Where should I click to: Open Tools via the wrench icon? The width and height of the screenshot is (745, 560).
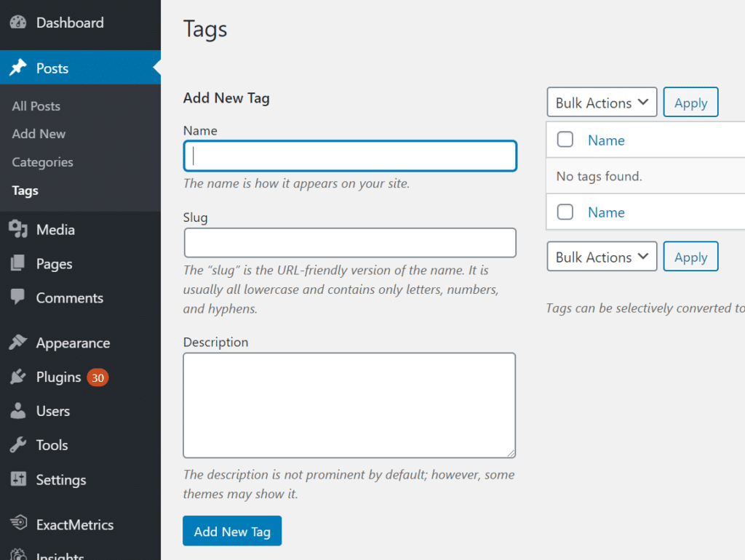(17, 445)
